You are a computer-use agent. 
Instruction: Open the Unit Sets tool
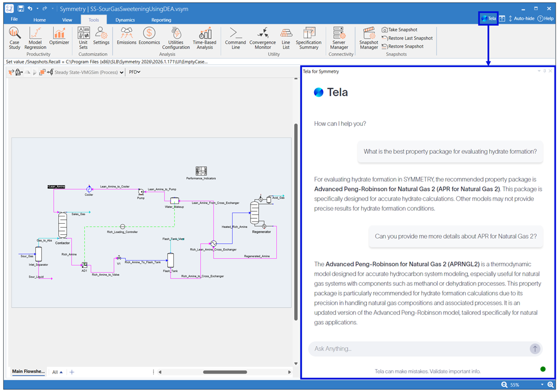(x=83, y=38)
